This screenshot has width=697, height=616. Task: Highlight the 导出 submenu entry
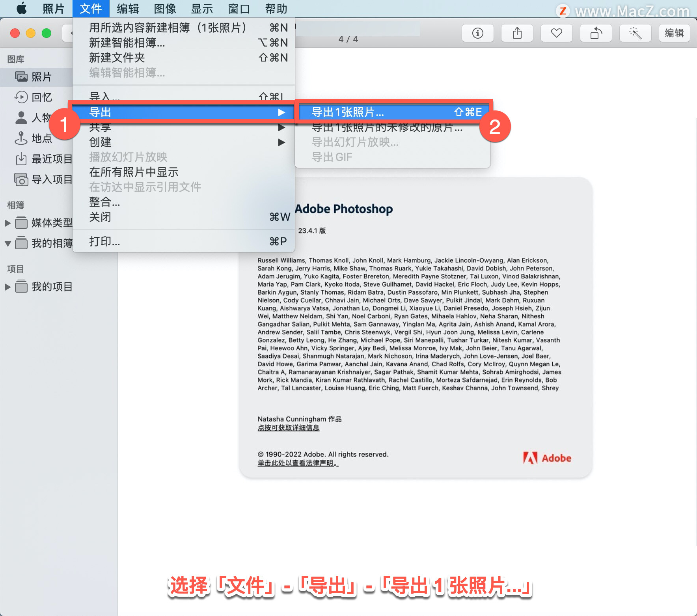(184, 112)
